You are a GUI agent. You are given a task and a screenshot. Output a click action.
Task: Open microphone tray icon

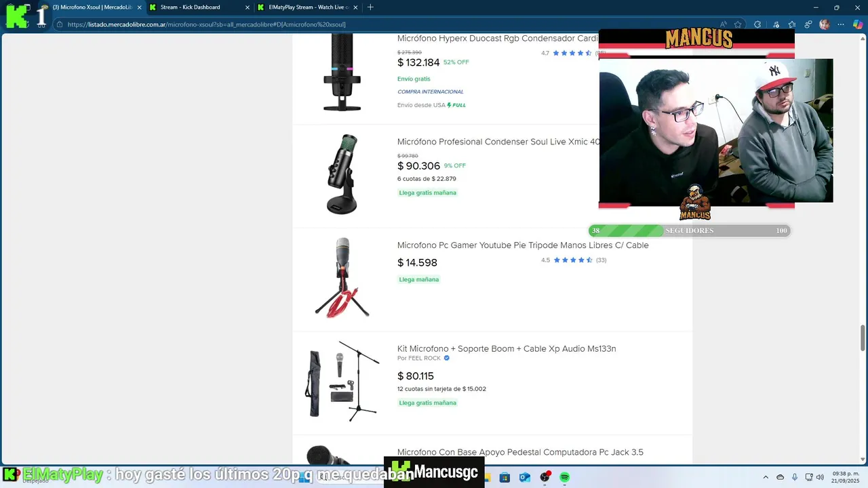click(x=795, y=477)
